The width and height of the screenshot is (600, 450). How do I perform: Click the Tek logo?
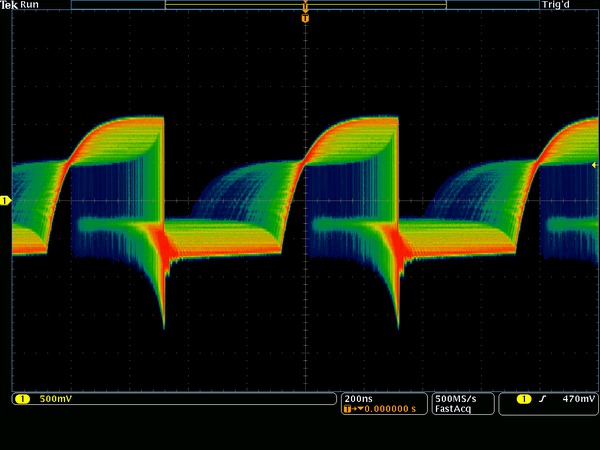(x=10, y=5)
